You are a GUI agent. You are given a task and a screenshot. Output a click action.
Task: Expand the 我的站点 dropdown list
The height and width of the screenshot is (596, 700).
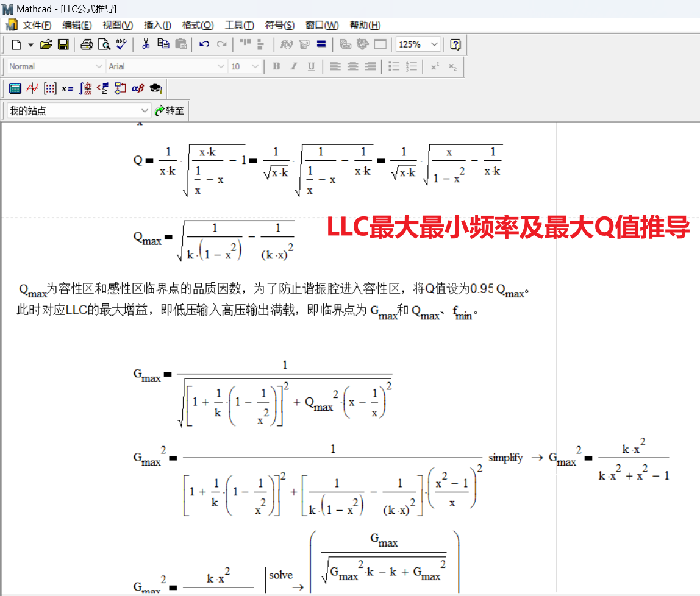pos(145,110)
